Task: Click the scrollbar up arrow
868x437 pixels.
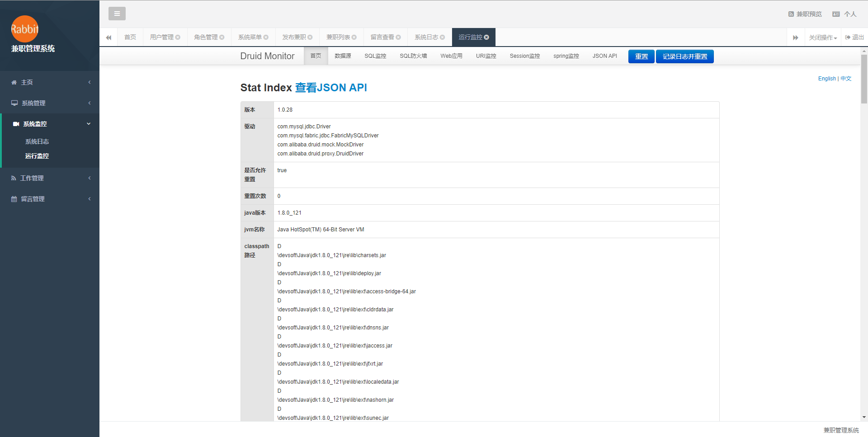Action: pyautogui.click(x=864, y=51)
